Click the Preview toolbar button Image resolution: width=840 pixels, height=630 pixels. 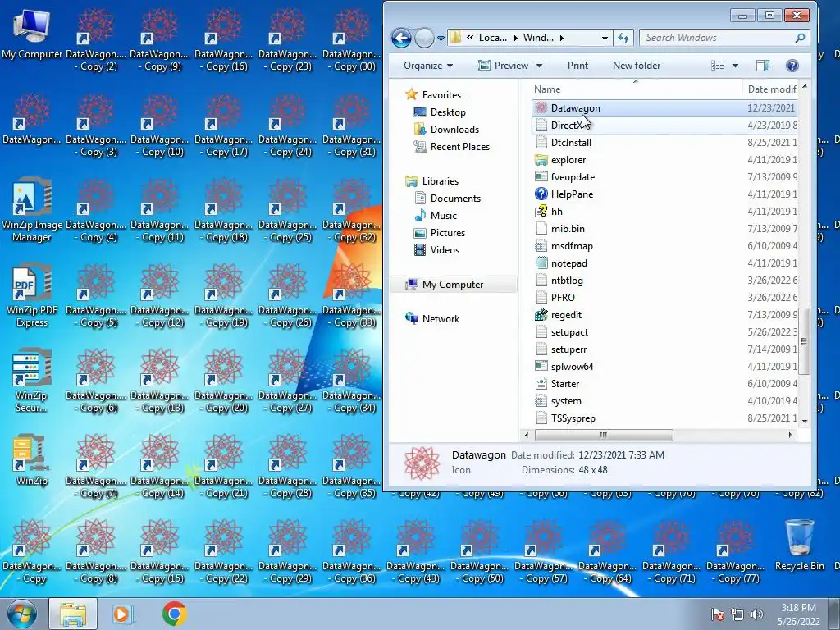pos(504,66)
